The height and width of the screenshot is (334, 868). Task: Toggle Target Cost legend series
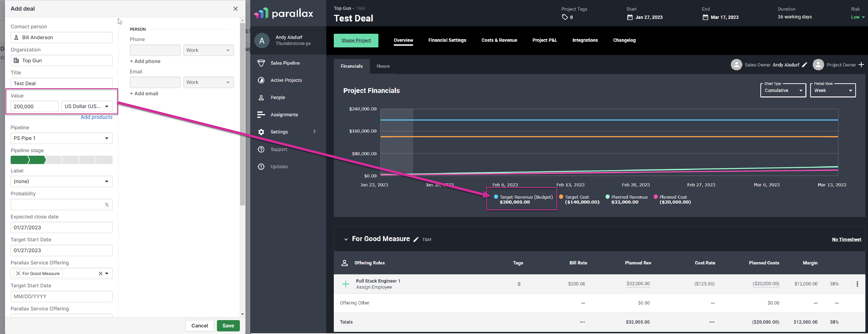[579, 199]
